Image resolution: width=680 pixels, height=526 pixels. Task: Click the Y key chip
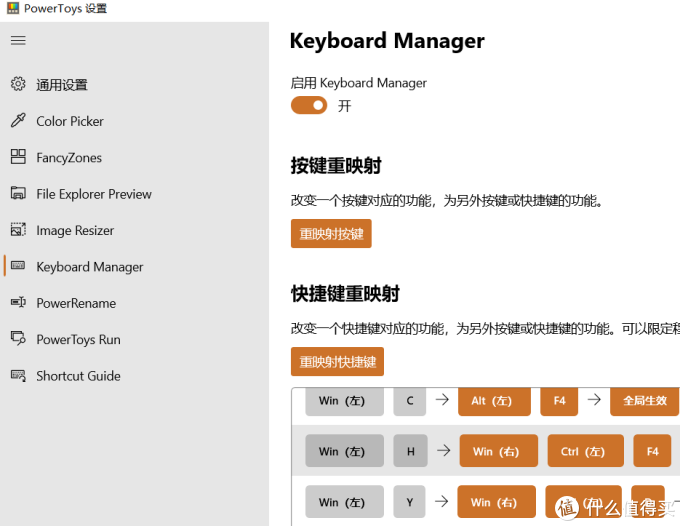[409, 502]
